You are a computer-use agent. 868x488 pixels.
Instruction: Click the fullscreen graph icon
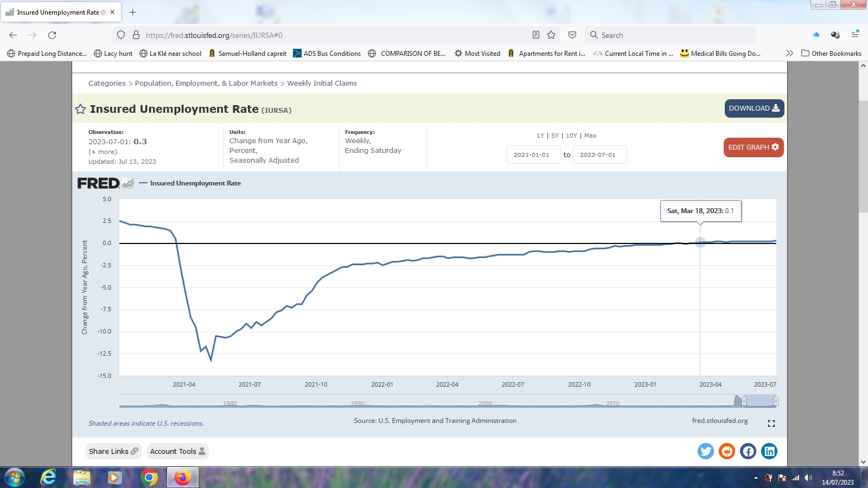pyautogui.click(x=771, y=423)
